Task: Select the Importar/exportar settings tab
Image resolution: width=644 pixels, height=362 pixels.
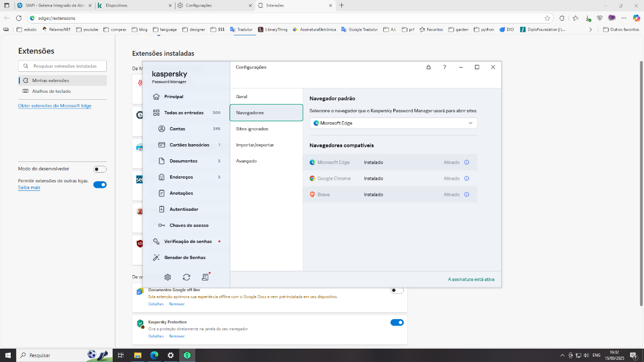Action: (x=266, y=145)
